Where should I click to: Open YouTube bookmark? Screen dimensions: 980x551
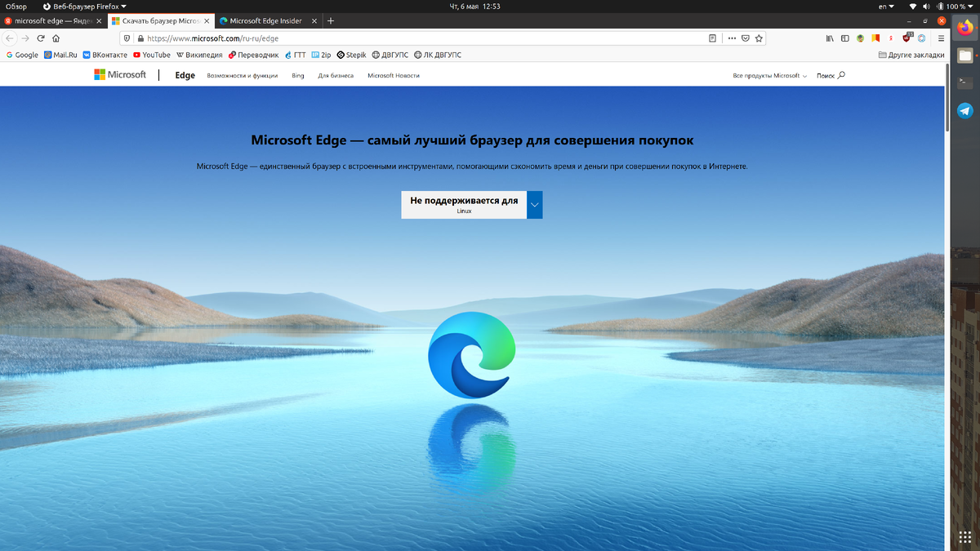152,55
